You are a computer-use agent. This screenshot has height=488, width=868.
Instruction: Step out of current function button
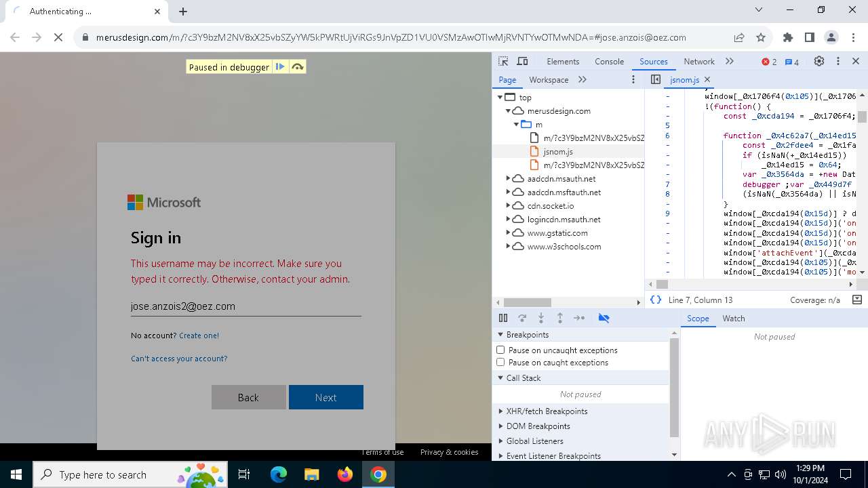click(x=560, y=318)
